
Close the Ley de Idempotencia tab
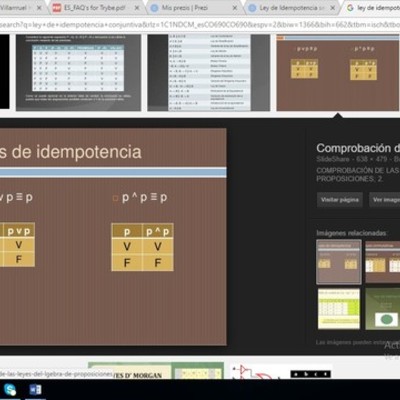[x=332, y=8]
